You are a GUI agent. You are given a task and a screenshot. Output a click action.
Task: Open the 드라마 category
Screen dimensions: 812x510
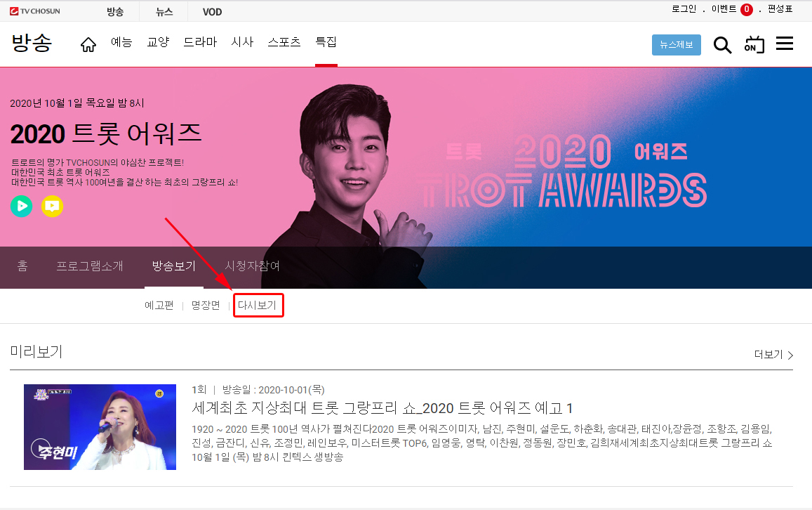tap(200, 42)
